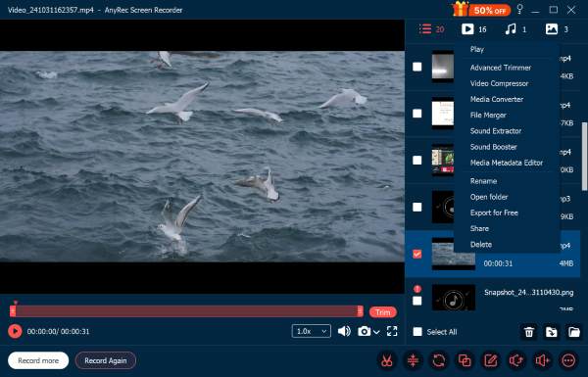Choose Open folder from the context menu

[x=489, y=197]
